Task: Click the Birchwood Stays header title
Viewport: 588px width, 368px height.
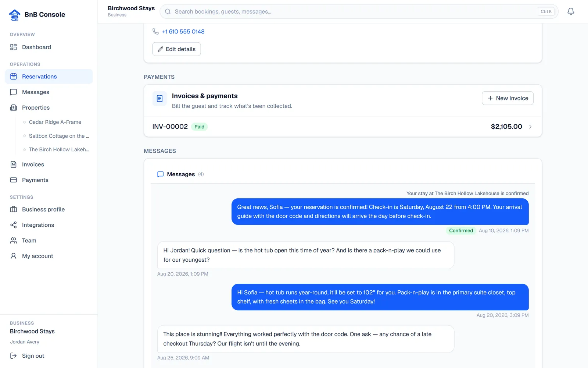Action: tap(131, 8)
